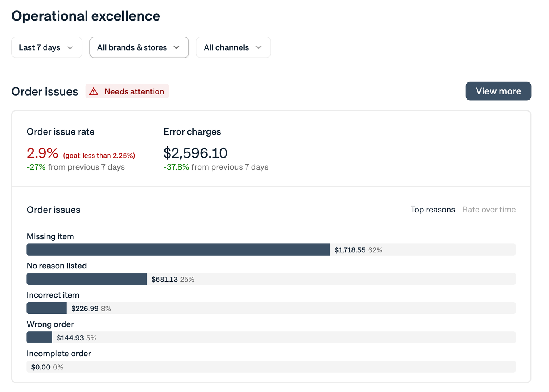Click the Operational excellence heading

click(86, 16)
